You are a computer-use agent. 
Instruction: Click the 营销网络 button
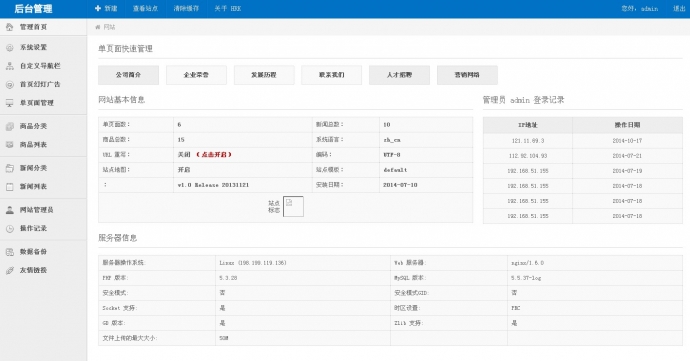[x=467, y=75]
